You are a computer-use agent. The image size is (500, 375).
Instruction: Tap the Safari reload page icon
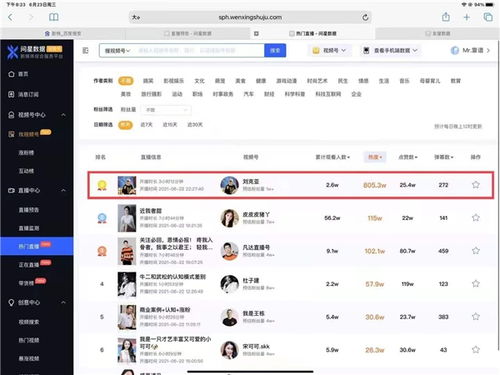365,17
